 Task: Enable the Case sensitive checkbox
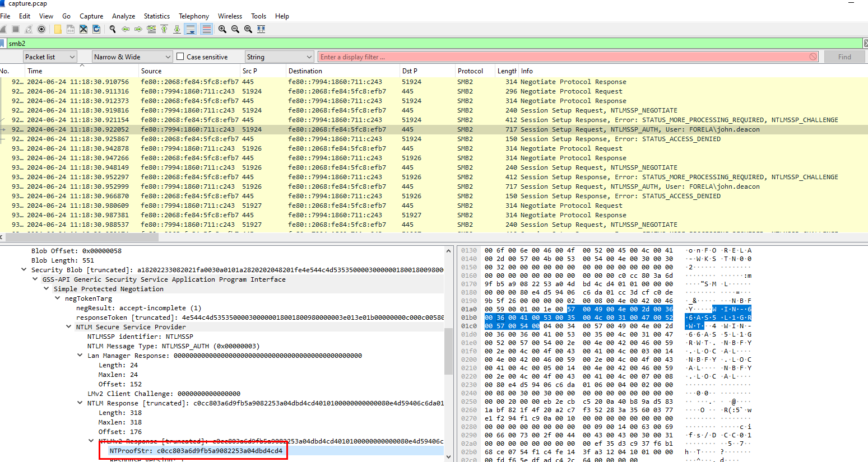(x=180, y=57)
